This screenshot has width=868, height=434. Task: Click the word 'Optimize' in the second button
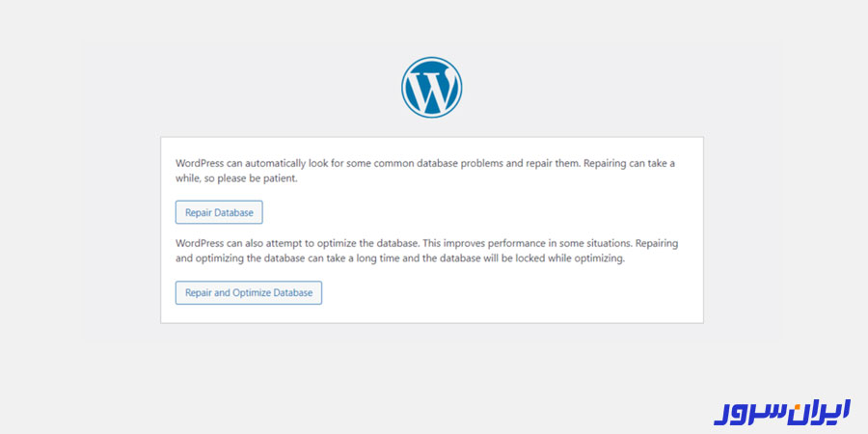[x=250, y=293]
